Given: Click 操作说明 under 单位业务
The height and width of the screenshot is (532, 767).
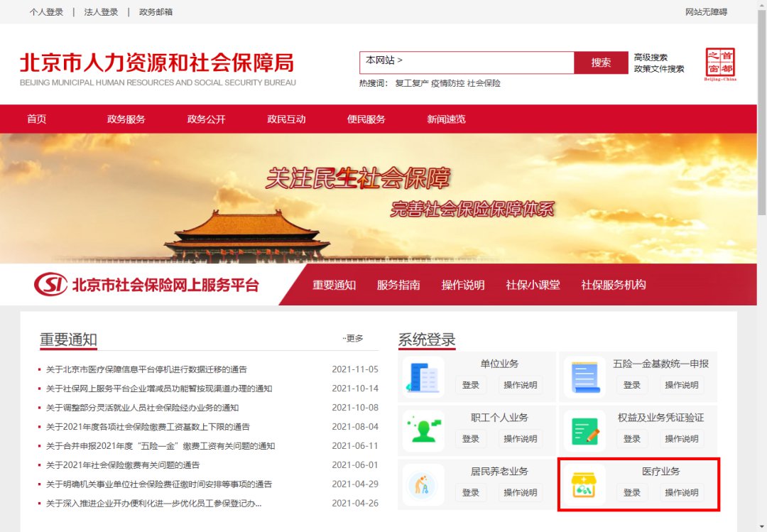Looking at the screenshot, I should [521, 385].
